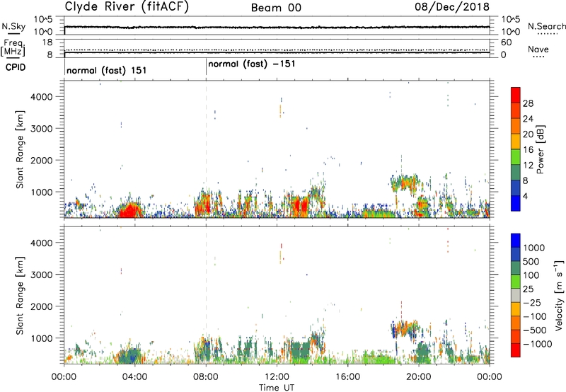Click the 'CPID' row label
Viewport: 566px width, 392px height.
[15, 67]
